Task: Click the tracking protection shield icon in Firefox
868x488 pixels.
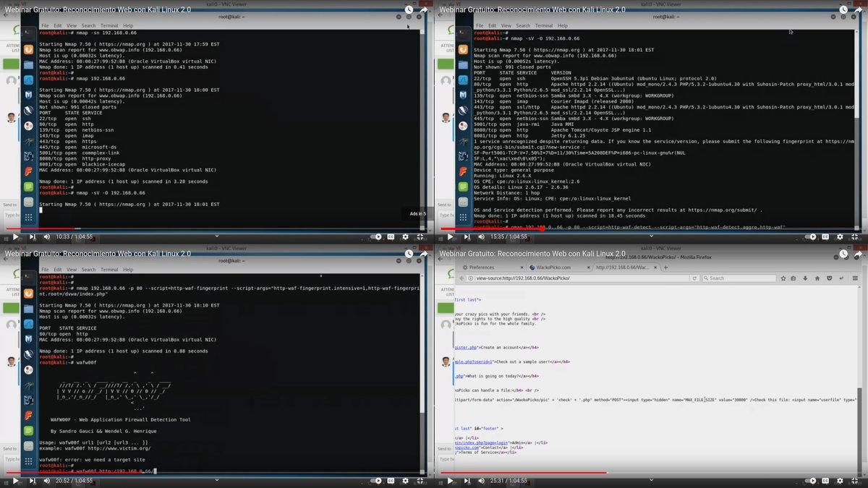Action: tap(830, 278)
